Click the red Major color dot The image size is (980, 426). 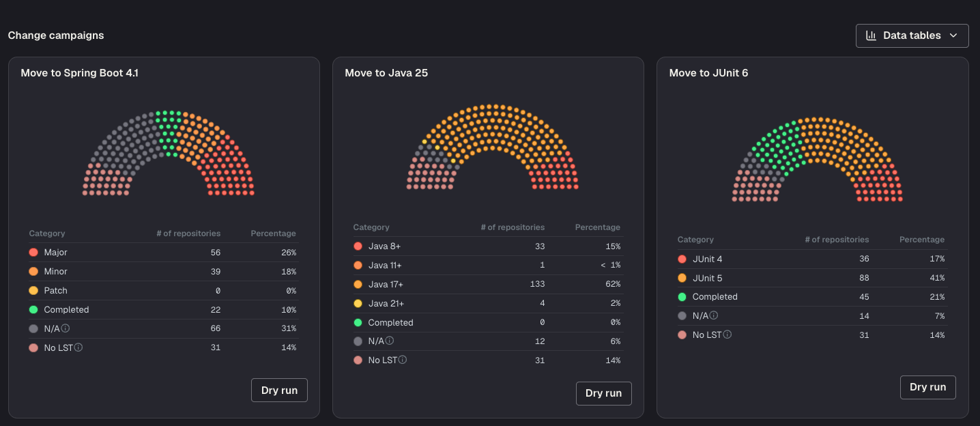click(33, 253)
